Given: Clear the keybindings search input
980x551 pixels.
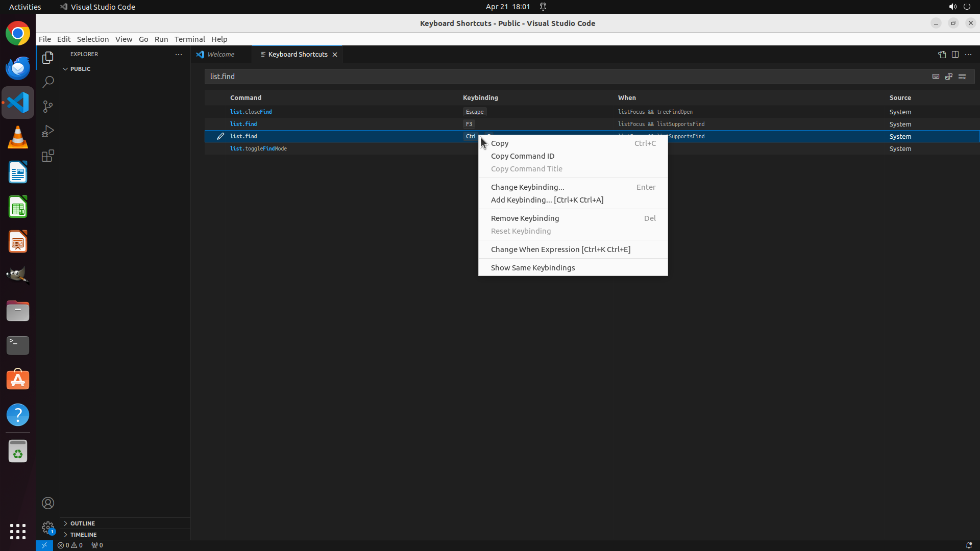Looking at the screenshot, I should (962, 77).
